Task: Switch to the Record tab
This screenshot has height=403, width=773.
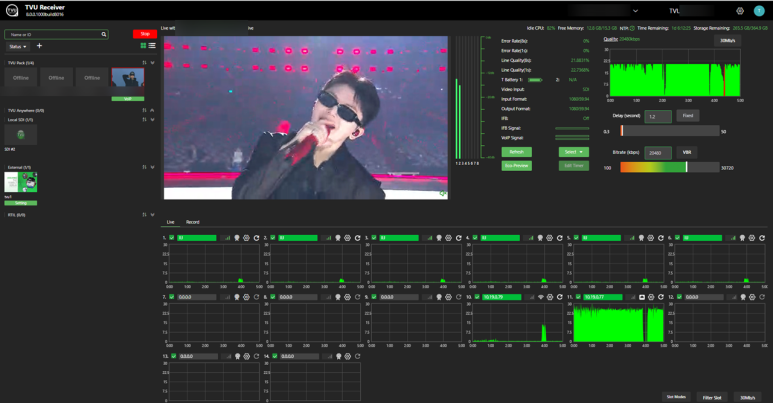Action: [193, 222]
